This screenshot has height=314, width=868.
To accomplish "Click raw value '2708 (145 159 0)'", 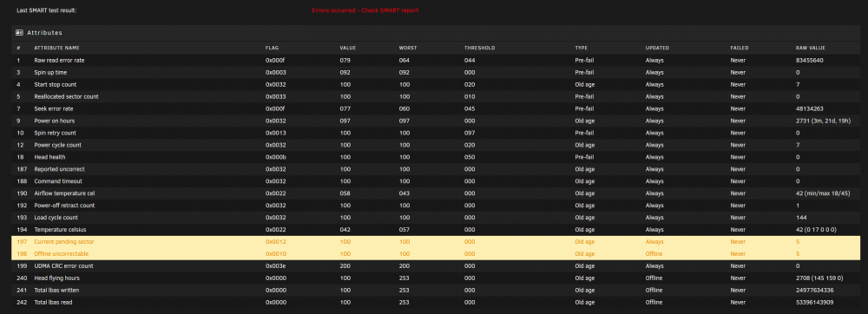I will pos(819,278).
